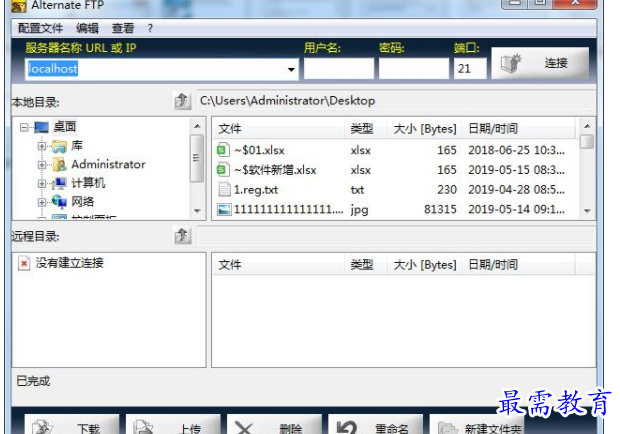This screenshot has height=434, width=620.
Task: Select the file ~$01.xlsx
Action: point(259,151)
